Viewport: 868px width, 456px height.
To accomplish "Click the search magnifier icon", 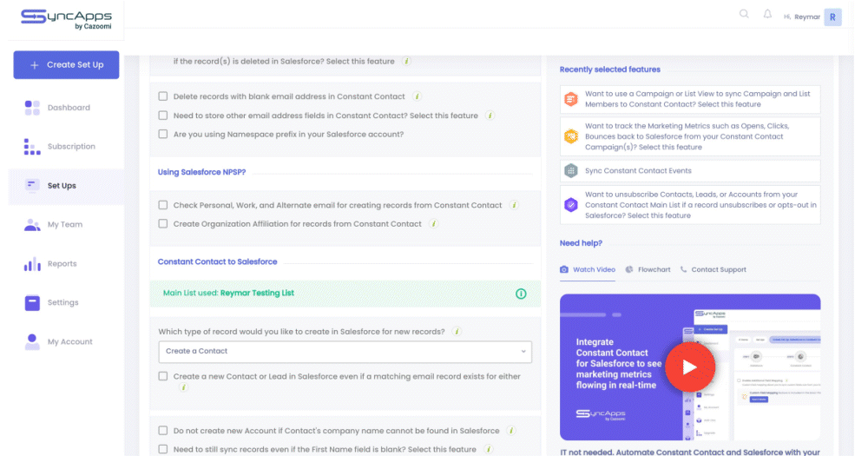I will [x=744, y=15].
